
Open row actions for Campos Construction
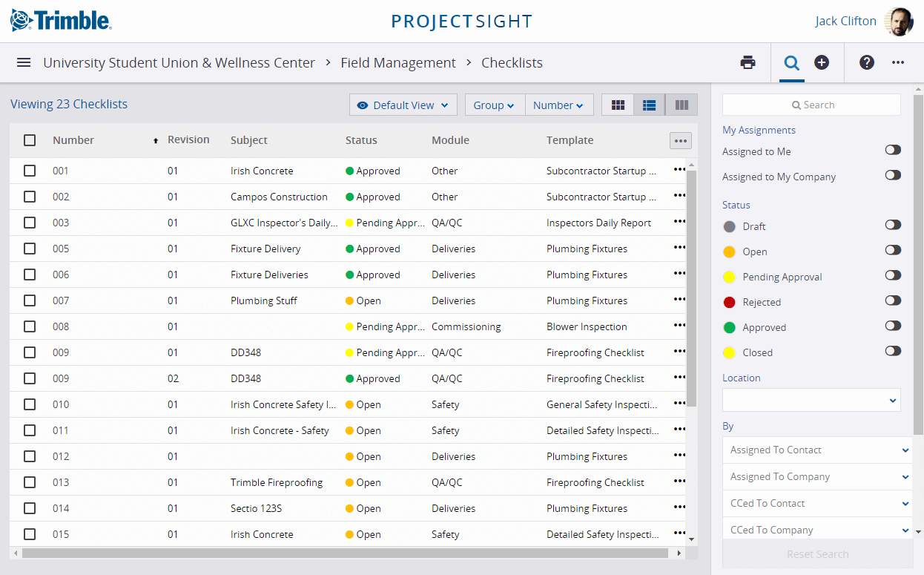(x=679, y=196)
